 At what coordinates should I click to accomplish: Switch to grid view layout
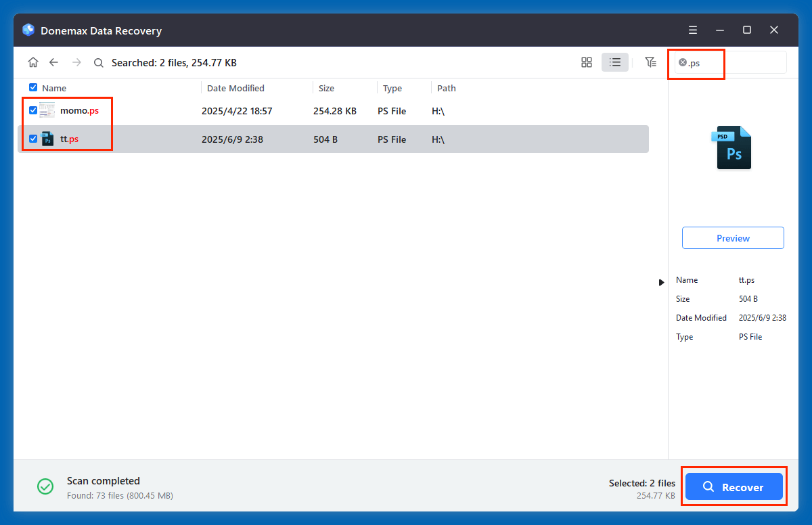[586, 62]
